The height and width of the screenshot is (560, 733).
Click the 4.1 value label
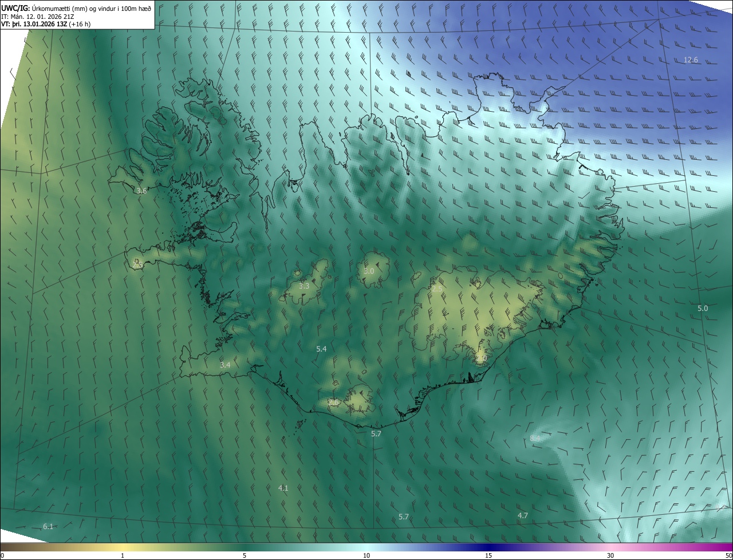pyautogui.click(x=283, y=488)
